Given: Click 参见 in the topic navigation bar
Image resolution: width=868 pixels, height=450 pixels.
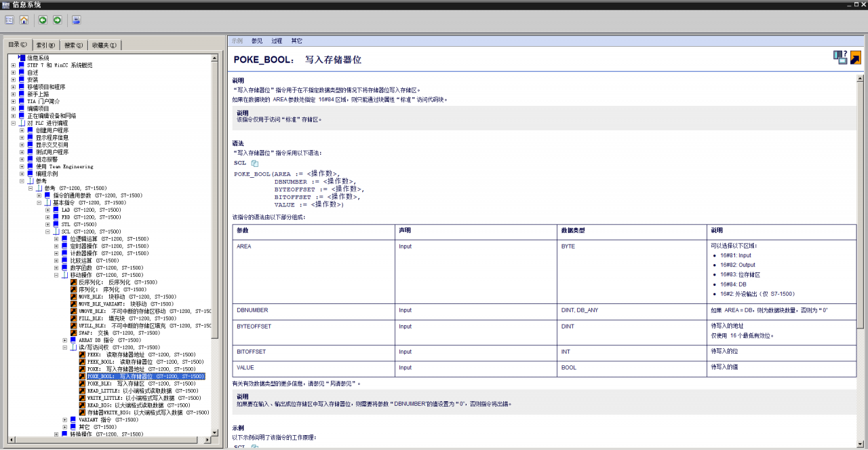Looking at the screenshot, I should click(257, 41).
